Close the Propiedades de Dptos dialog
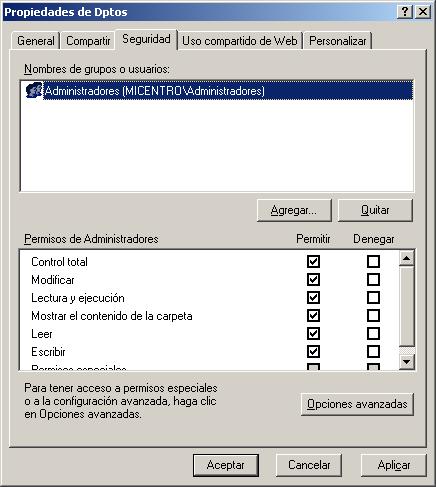Viewport: 436px width, 487px height. (x=423, y=12)
